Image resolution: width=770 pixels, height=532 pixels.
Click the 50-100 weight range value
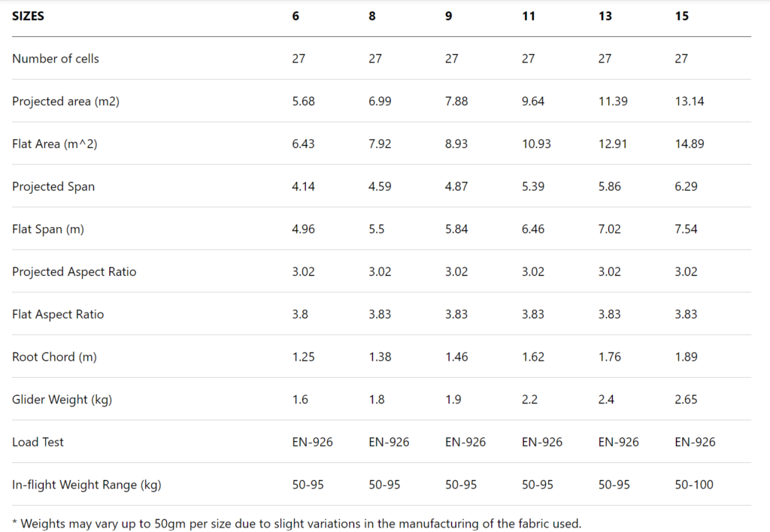tap(694, 485)
